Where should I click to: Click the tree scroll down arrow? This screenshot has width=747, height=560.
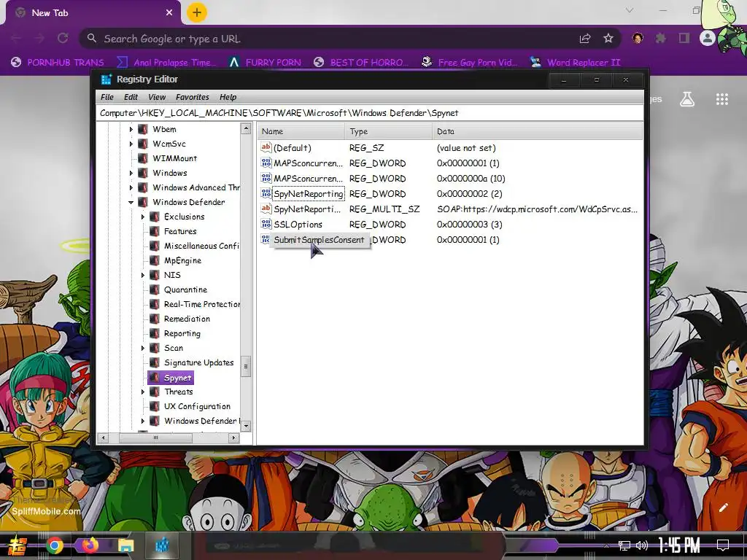coord(246,426)
